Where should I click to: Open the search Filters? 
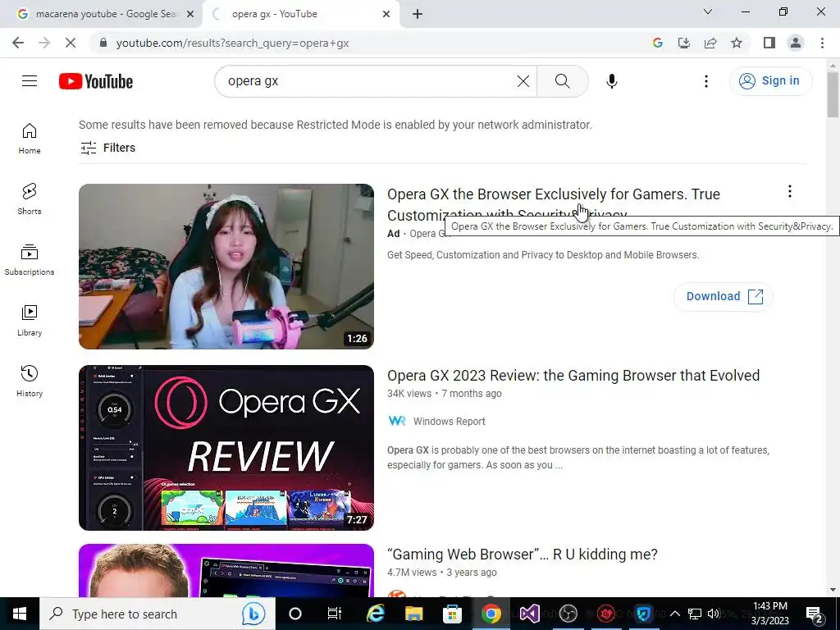107,148
